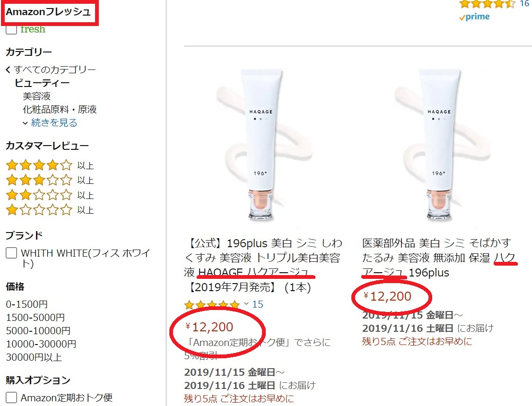The image size is (532, 406).
Task: Enable the WHITH WHITE brand checkbox
Action: [x=11, y=253]
